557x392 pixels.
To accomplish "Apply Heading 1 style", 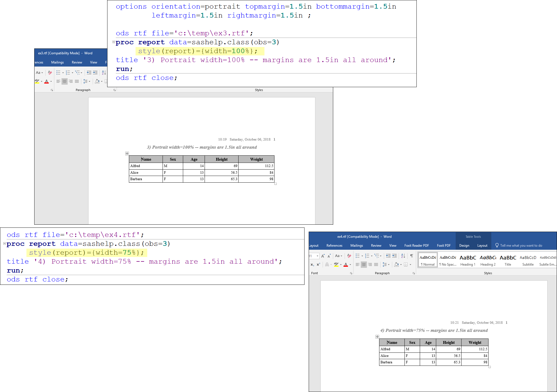I will [468, 260].
